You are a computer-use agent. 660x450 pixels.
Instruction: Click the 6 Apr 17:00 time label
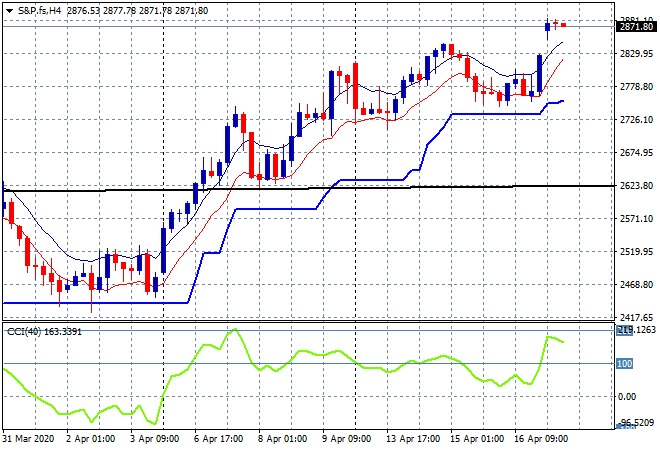[x=218, y=439]
